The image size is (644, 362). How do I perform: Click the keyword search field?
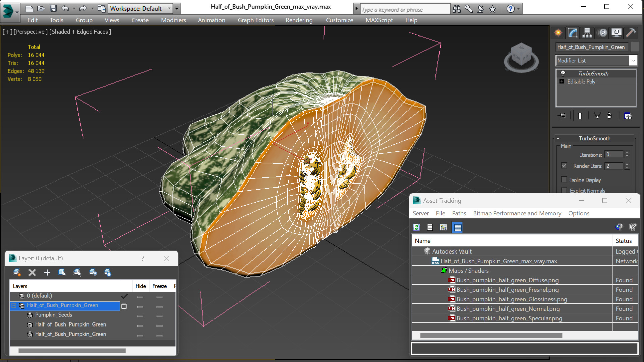point(405,9)
